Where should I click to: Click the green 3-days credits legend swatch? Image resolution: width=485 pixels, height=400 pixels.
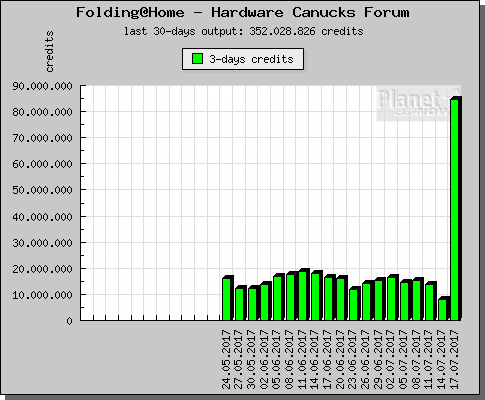point(197,59)
